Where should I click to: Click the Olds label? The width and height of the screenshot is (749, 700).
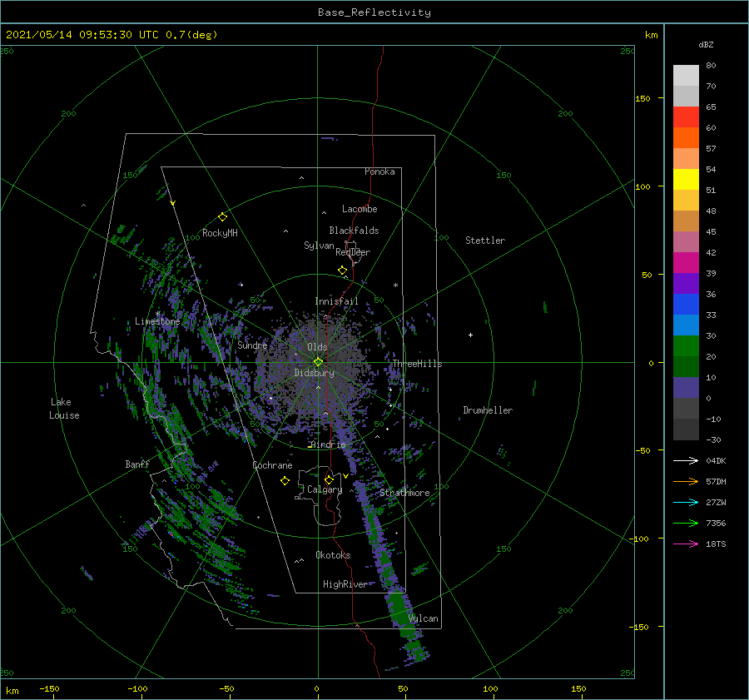pyautogui.click(x=317, y=347)
